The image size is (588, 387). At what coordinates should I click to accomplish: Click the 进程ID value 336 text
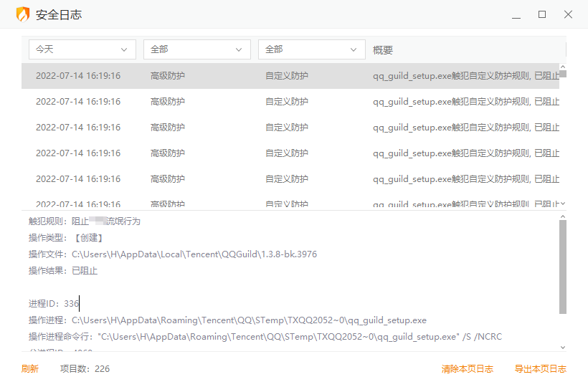click(71, 304)
